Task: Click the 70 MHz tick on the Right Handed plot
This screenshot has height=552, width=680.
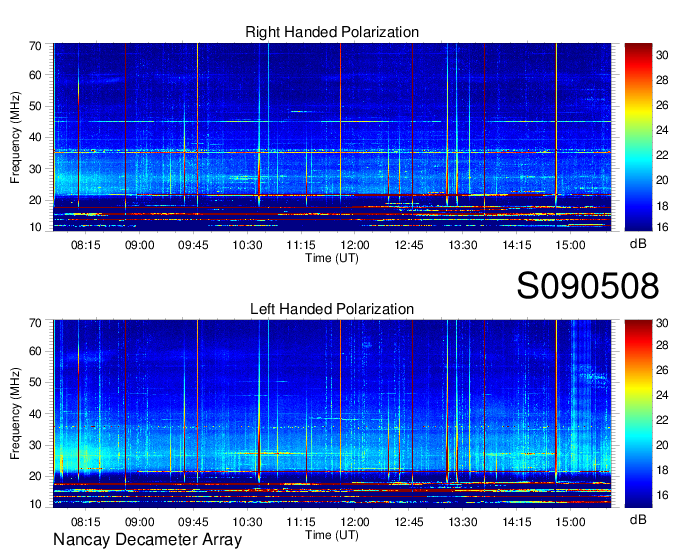Action: [x=35, y=46]
